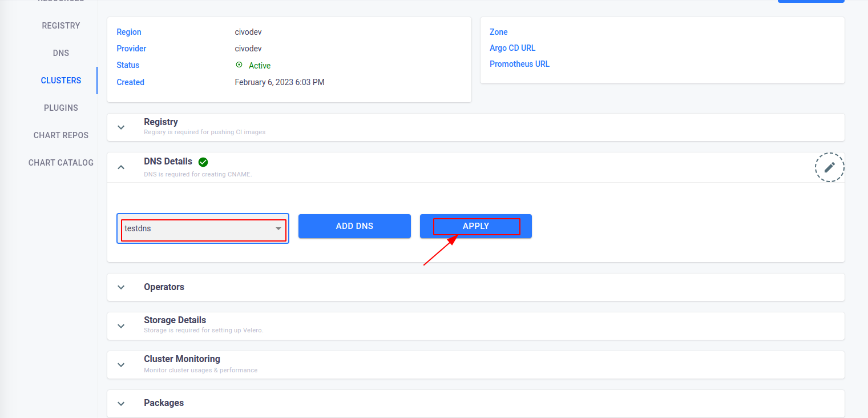Select CLUSTERS in the sidebar
Viewport: 868px width, 418px height.
click(61, 81)
